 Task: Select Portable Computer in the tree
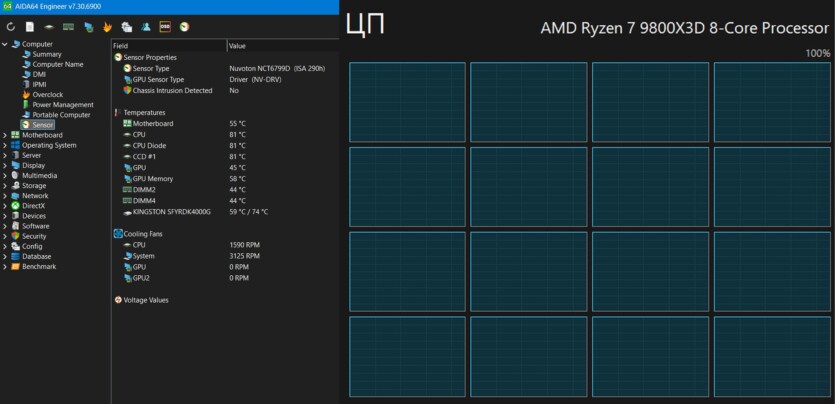61,115
